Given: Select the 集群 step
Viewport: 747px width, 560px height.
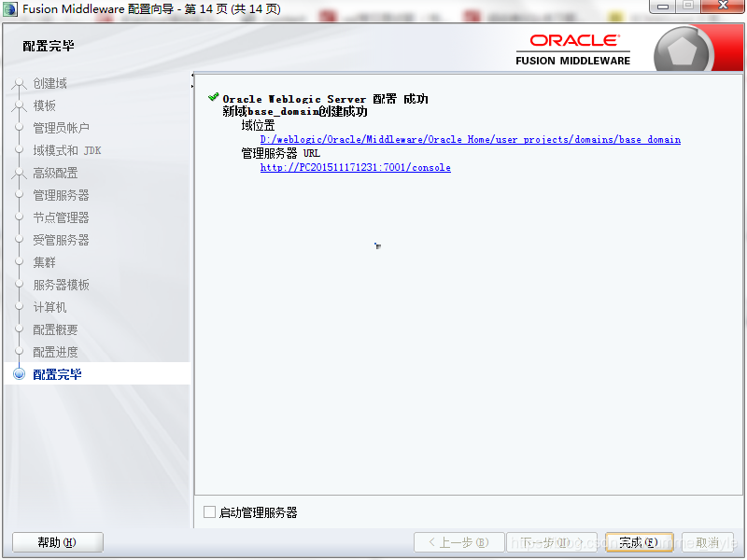Looking at the screenshot, I should [x=44, y=262].
